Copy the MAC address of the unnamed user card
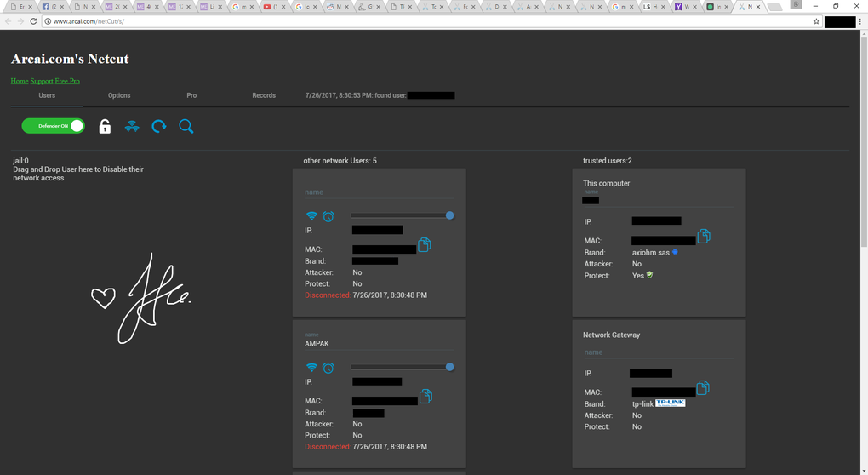The width and height of the screenshot is (868, 475). (425, 244)
